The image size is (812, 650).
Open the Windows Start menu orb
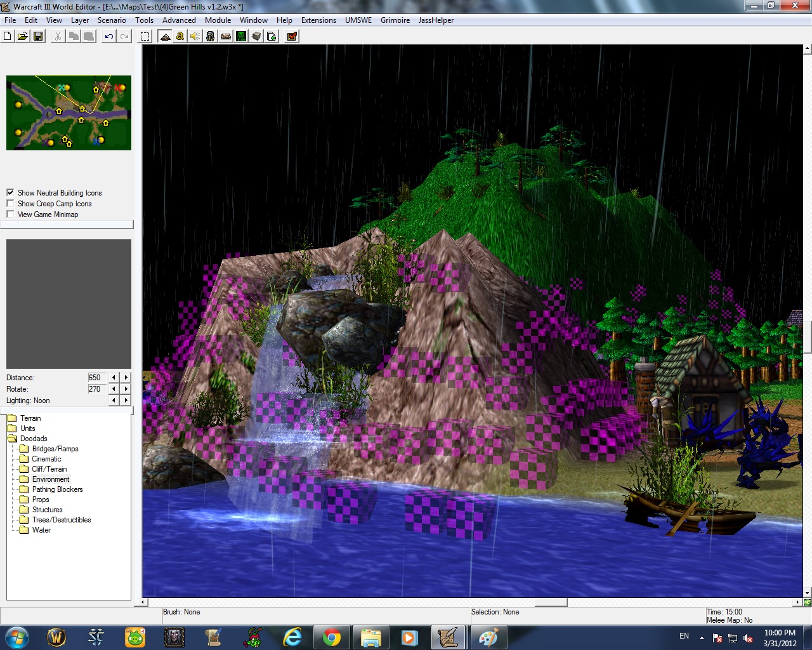(17, 637)
